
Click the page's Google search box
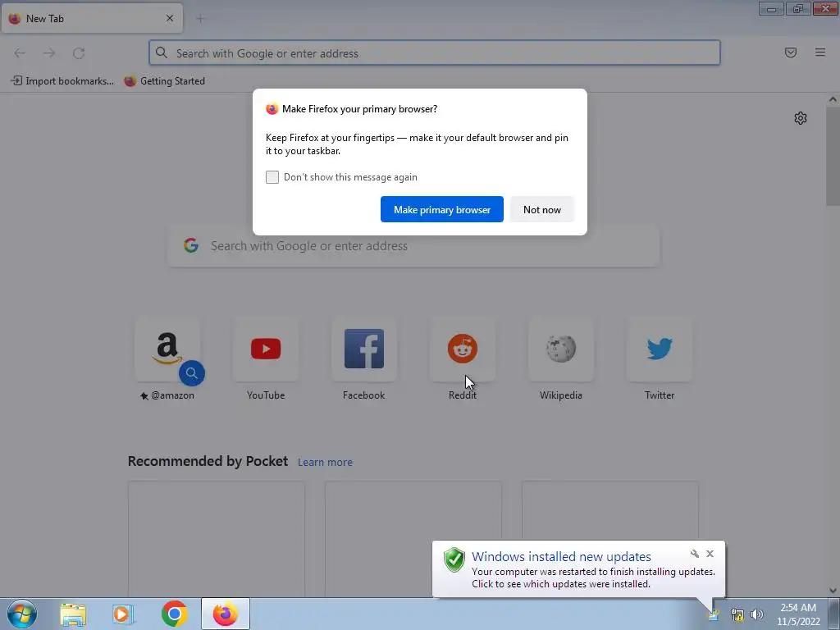[413, 246]
